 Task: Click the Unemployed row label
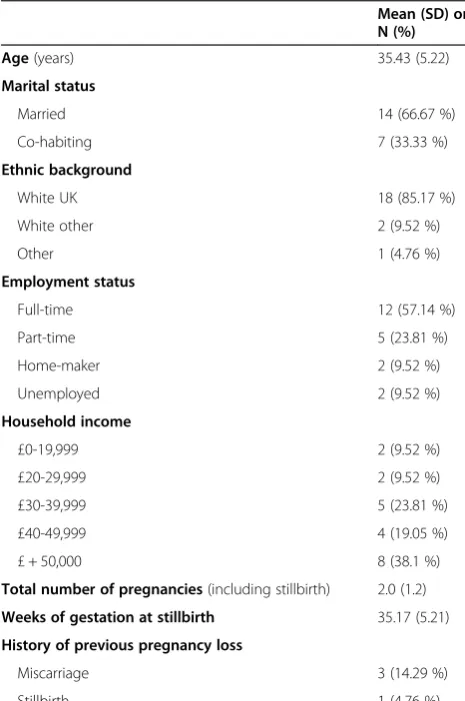point(58,394)
